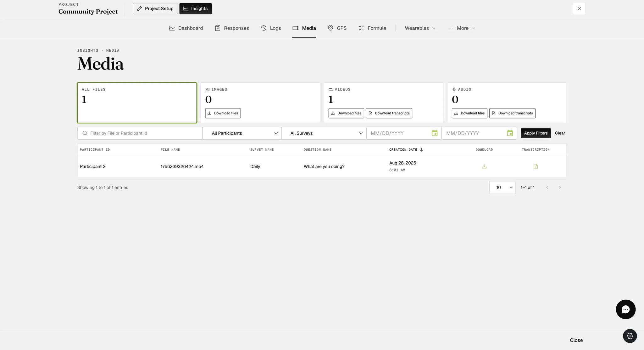644x350 pixels.
Task: Download video transcripts
Action: point(389,113)
